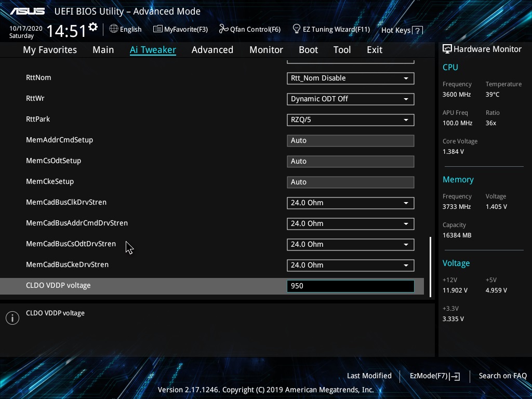Select the MemCadBusClkDrvStren label
This screenshot has width=532, height=399.
coord(66,202)
